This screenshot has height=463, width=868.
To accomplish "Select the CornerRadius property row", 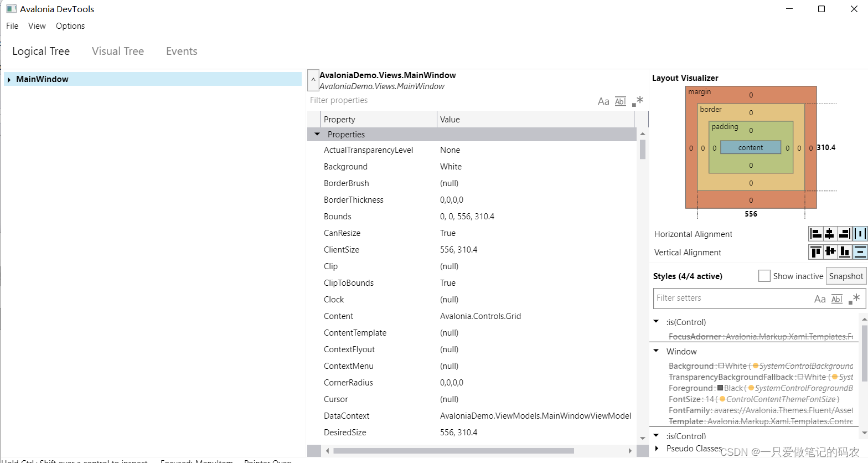I will (472, 382).
